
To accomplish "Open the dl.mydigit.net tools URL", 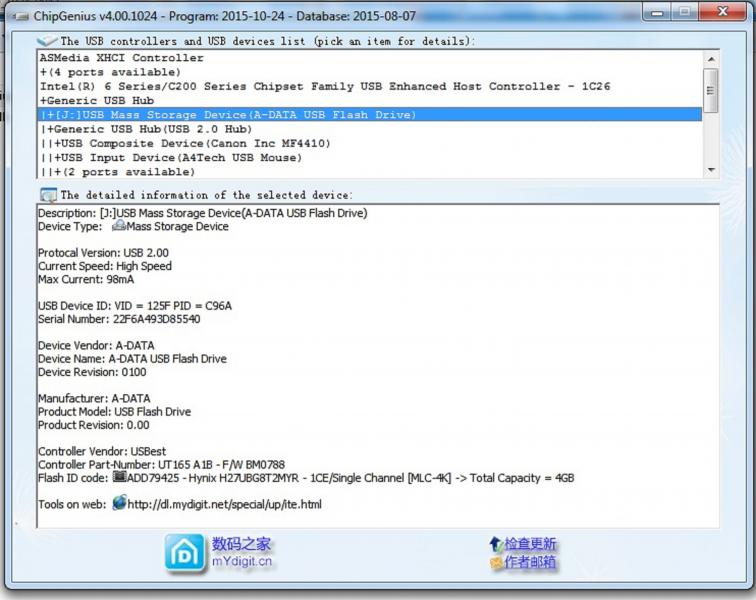I will pos(224,505).
